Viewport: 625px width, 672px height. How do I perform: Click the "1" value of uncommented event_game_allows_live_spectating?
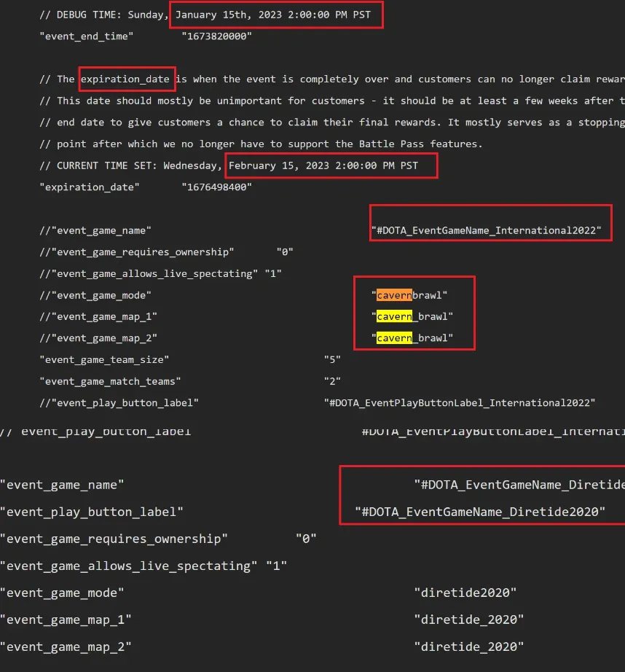(277, 566)
